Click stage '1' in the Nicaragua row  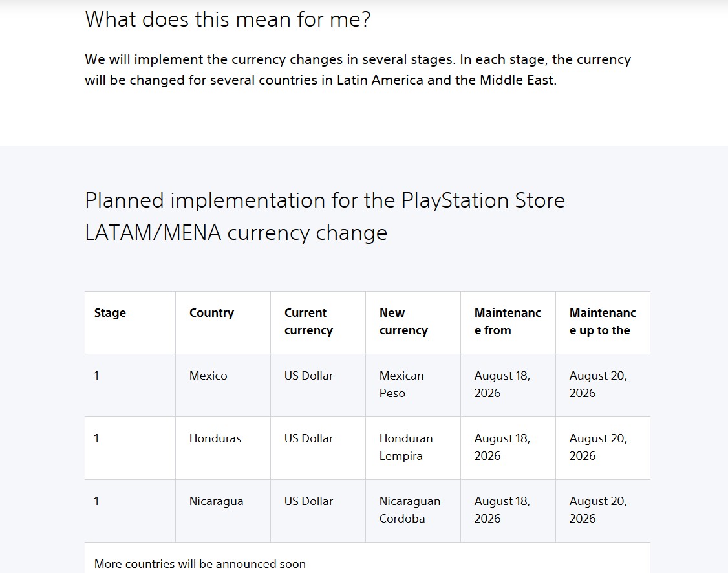click(96, 501)
